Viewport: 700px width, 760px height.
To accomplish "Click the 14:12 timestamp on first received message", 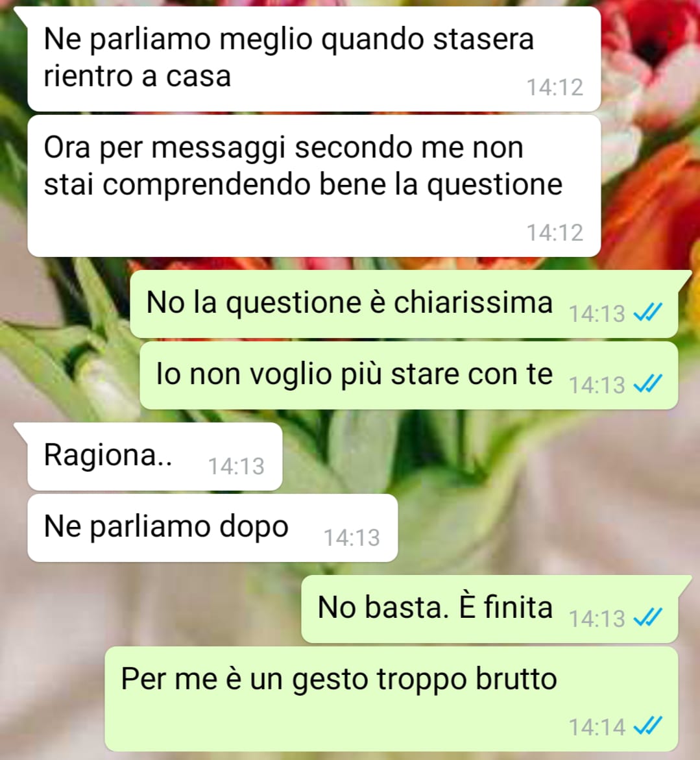I will click(555, 88).
